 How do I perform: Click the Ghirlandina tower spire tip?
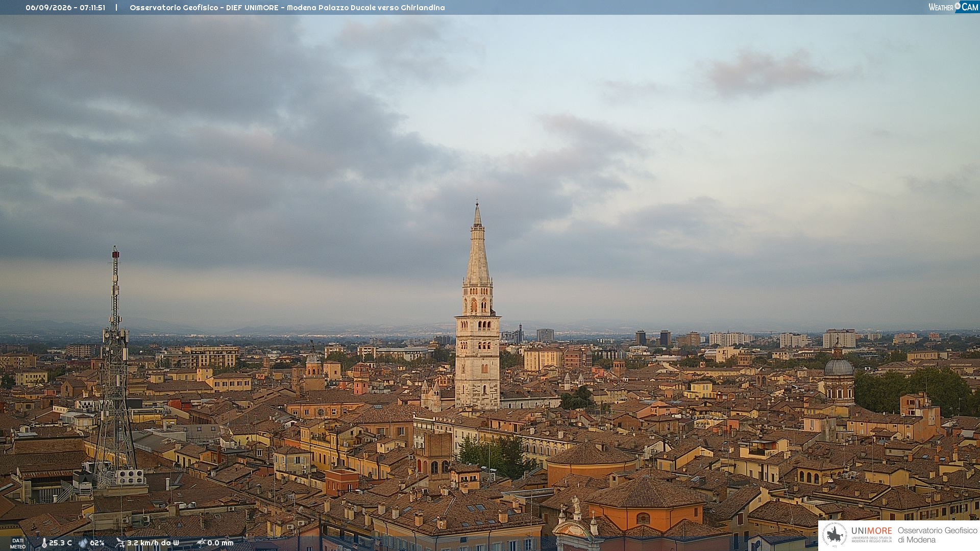[x=477, y=203]
